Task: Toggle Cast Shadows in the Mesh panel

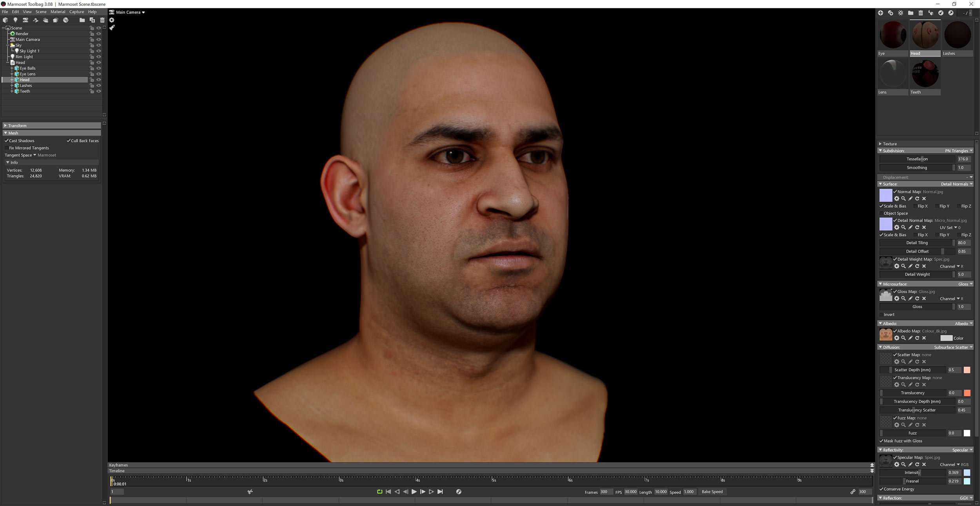Action: click(x=7, y=140)
